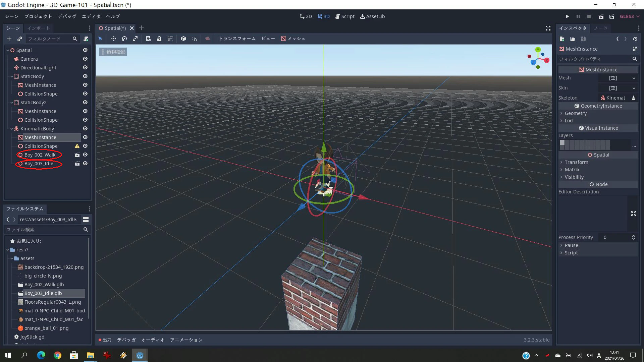Expand the Geometry section
Screen dimensions: 644x362
(598, 113)
